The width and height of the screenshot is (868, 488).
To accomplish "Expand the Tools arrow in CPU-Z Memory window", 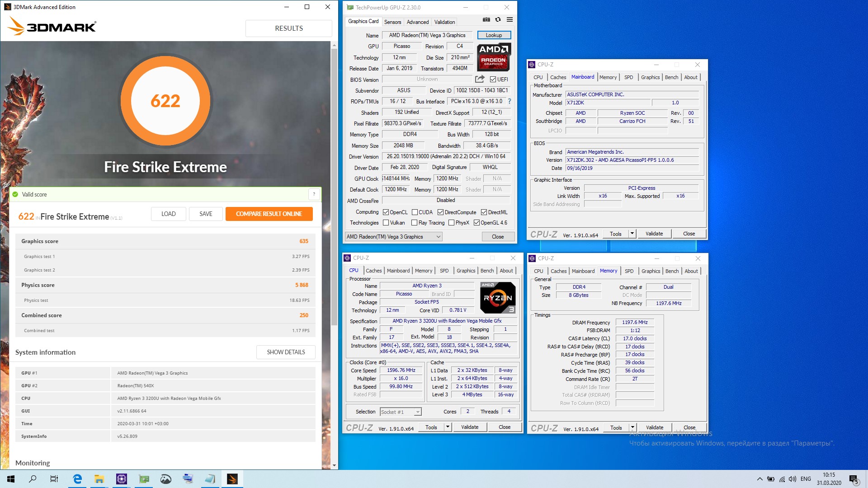I will click(x=633, y=427).
